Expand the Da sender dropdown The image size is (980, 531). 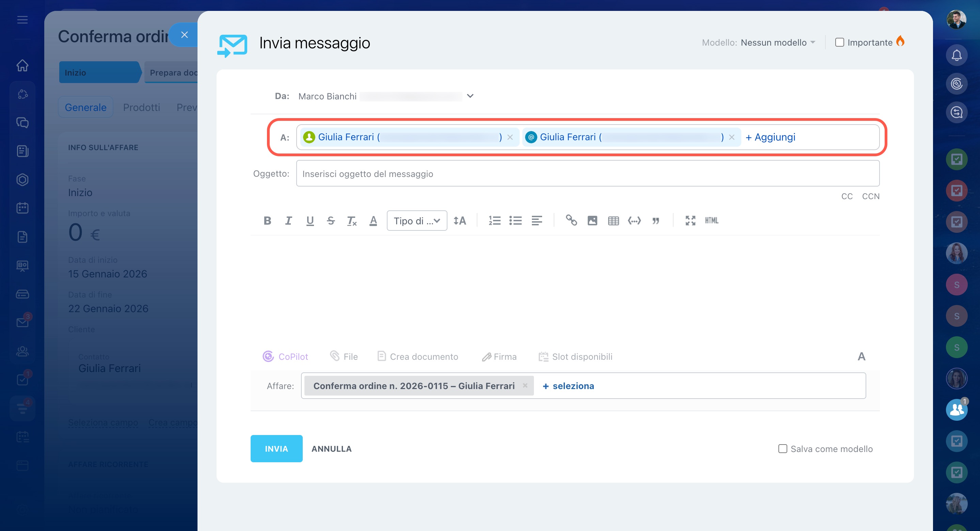click(470, 96)
